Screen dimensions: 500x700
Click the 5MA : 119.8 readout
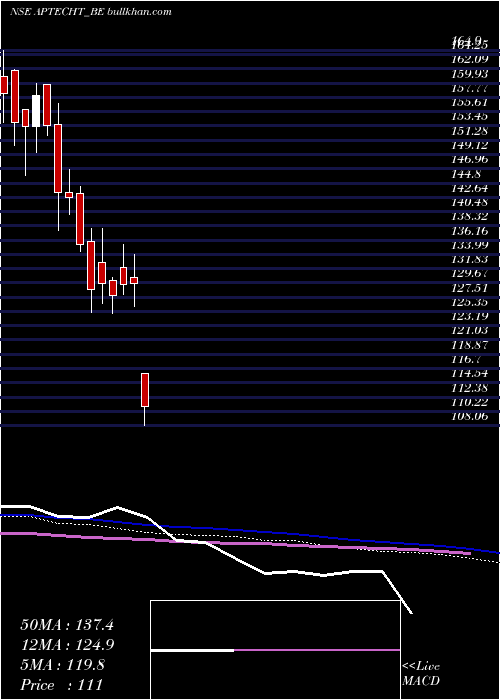click(62, 665)
